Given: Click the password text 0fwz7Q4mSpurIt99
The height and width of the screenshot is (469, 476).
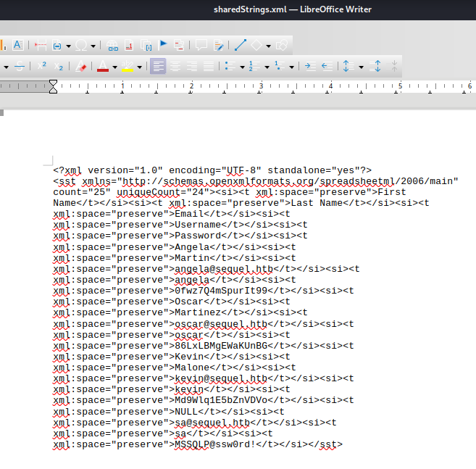Looking at the screenshot, I should tap(221, 291).
